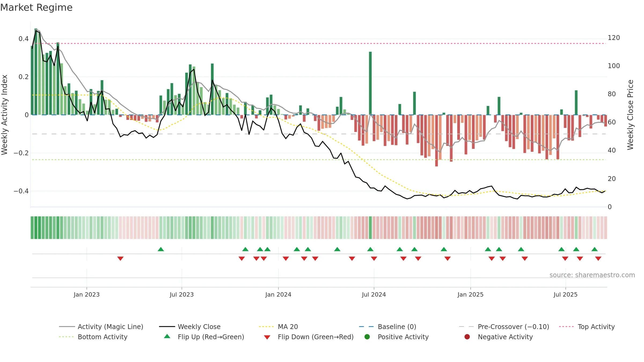
Task: Click the last green flip-up triangle after Jul 2025
Action: click(594, 249)
